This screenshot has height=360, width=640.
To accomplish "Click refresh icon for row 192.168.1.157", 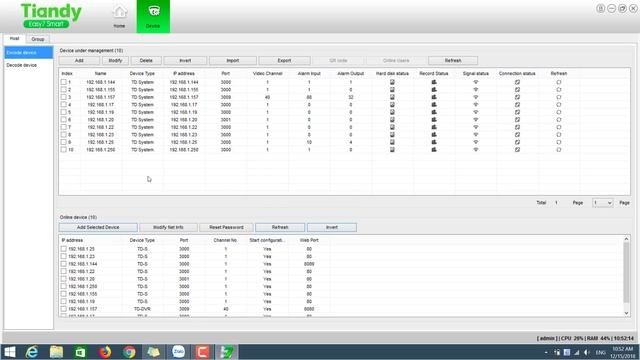I will pyautogui.click(x=558, y=97).
